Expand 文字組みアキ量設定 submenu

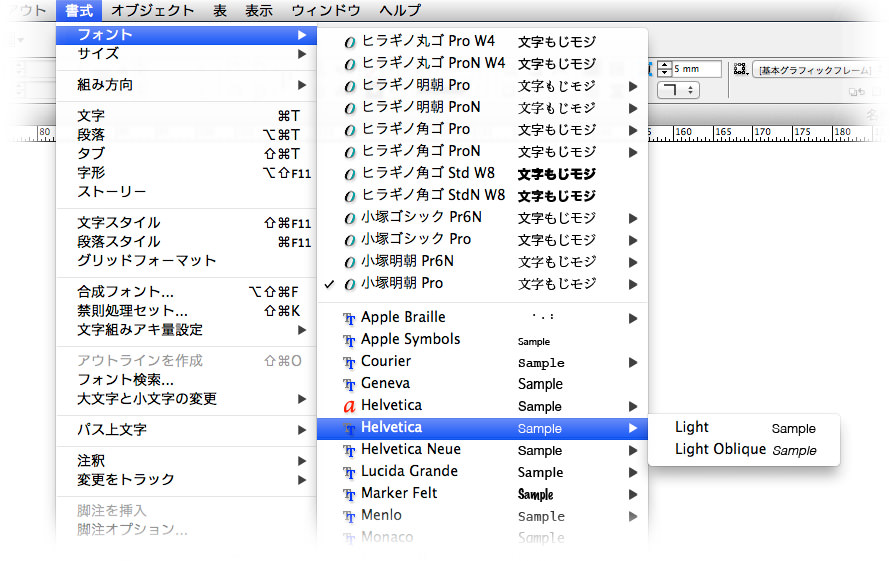click(x=186, y=330)
